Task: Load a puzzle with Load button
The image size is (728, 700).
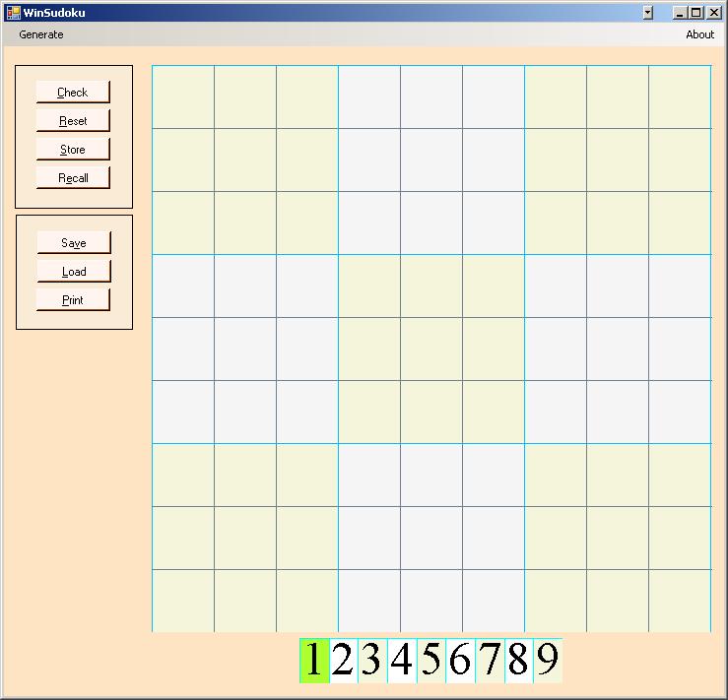Action: [74, 272]
